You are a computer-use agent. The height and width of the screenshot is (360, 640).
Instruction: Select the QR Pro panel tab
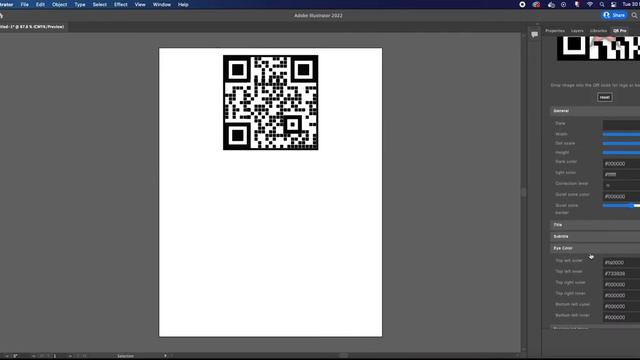point(620,31)
